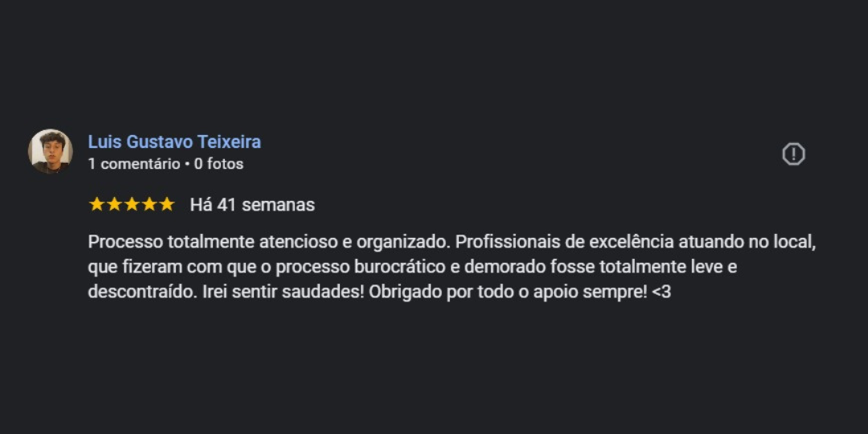The width and height of the screenshot is (868, 434).
Task: Click the "Há 41 semanas" timestamp
Action: (x=252, y=206)
